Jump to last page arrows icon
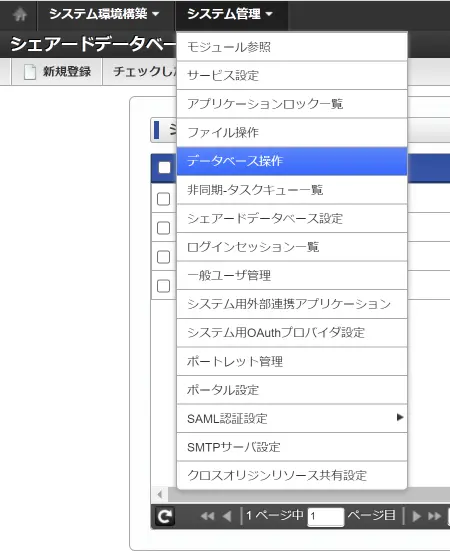The image size is (450, 551). [435, 516]
